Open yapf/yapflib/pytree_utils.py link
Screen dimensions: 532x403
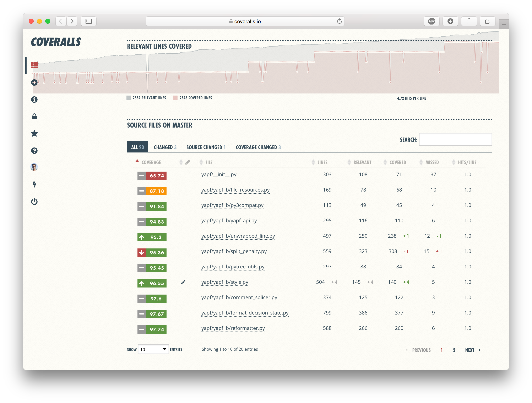[233, 267]
